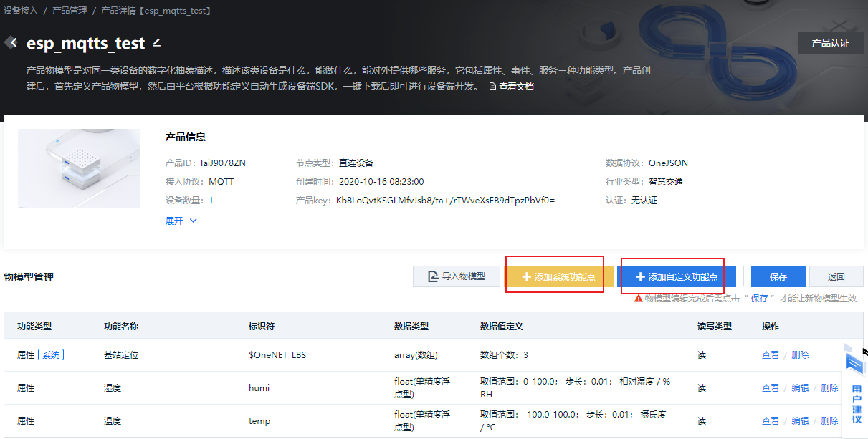Click the plus icon on 添加自定义功能点
The height and width of the screenshot is (439, 868).
[640, 276]
